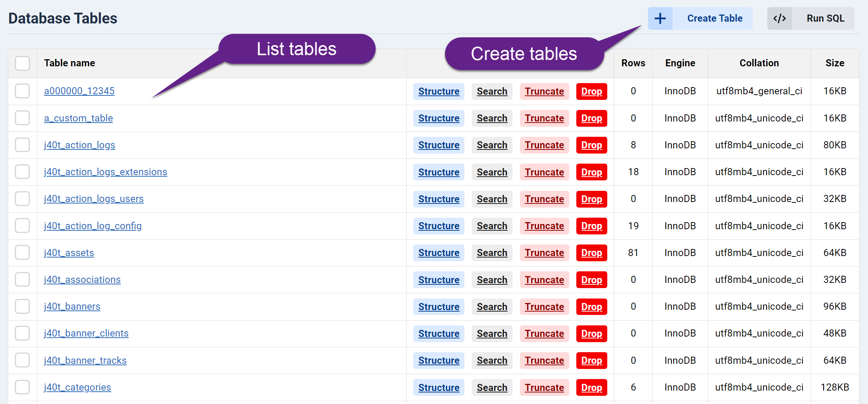Click the code brackets icon on Run SQL

pyautogui.click(x=779, y=18)
